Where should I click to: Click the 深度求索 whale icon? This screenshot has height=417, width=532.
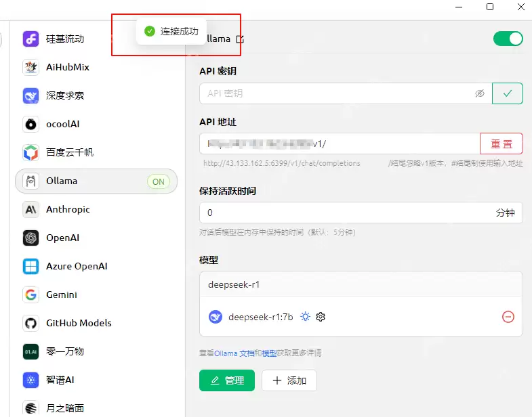point(30,95)
